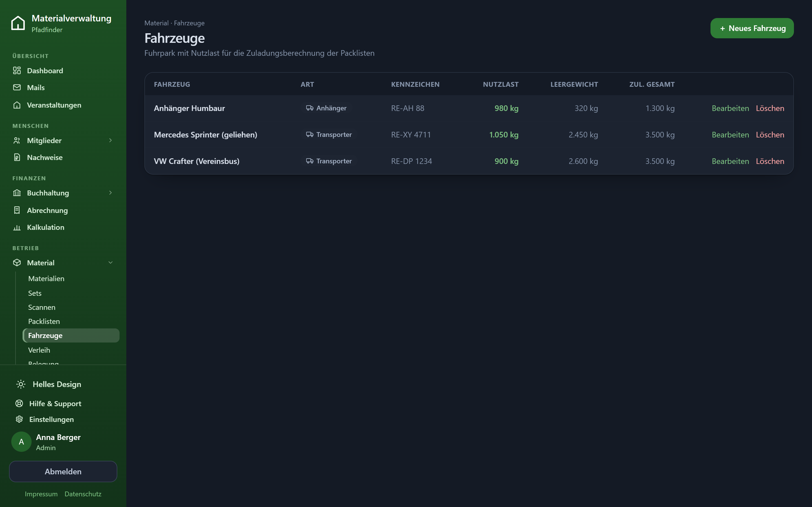The width and height of the screenshot is (812, 507).
Task: Open the Packlisten submenu item
Action: click(x=44, y=321)
